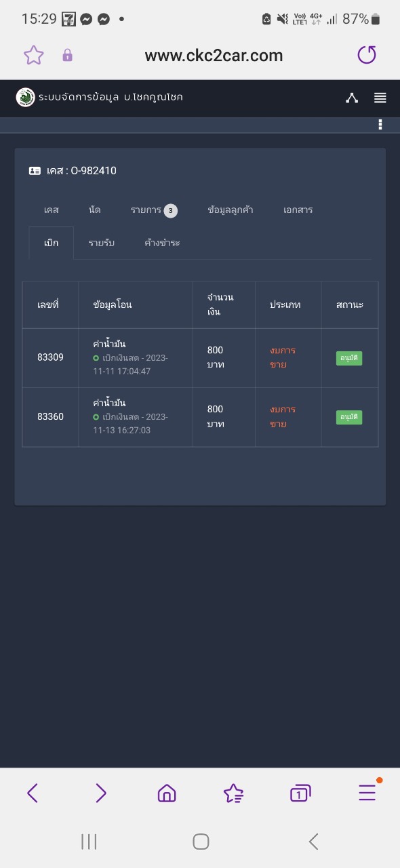Switch to the รายรับ sub-tab
This screenshot has width=400, height=868.
click(x=102, y=243)
